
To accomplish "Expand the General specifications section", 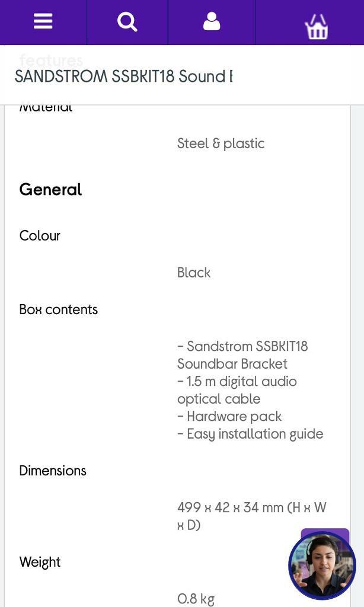I will 50,190.
